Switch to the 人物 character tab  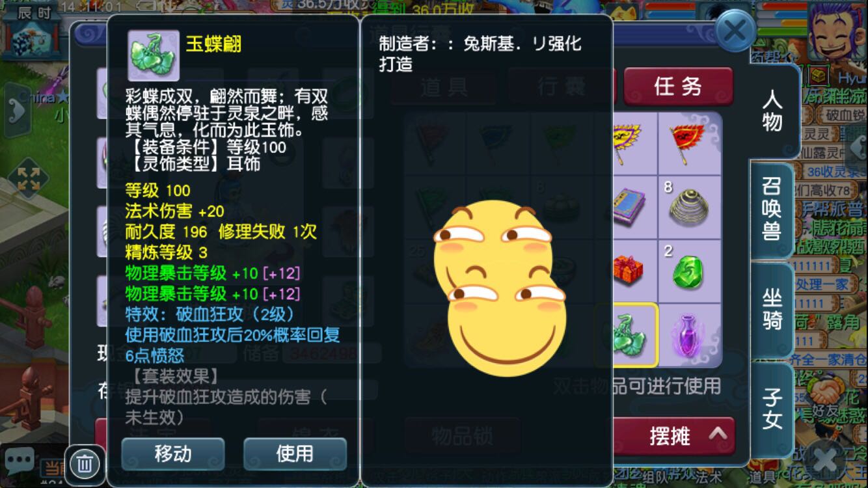coord(772,111)
